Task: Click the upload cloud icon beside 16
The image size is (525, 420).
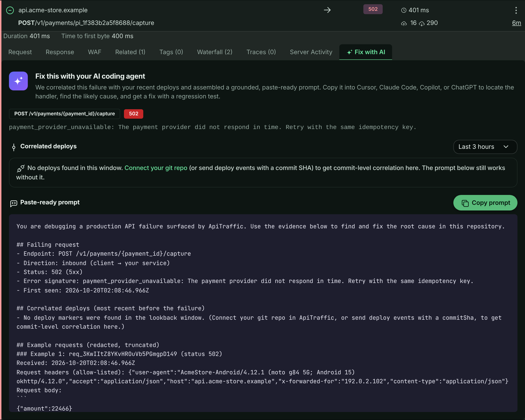Action: (x=404, y=23)
